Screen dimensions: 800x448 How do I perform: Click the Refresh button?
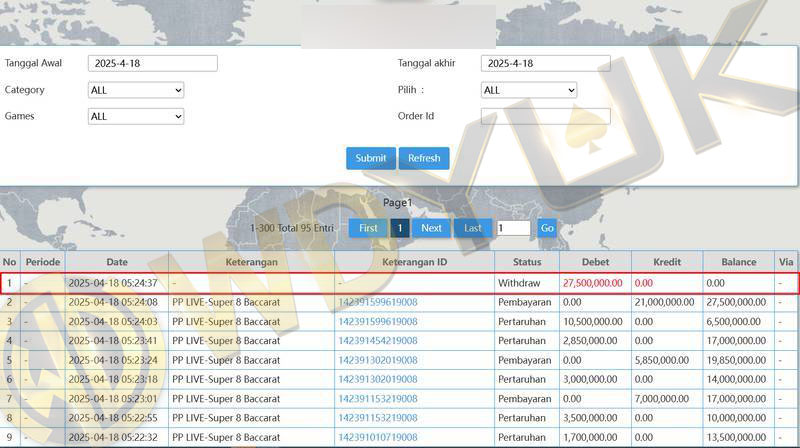[424, 158]
